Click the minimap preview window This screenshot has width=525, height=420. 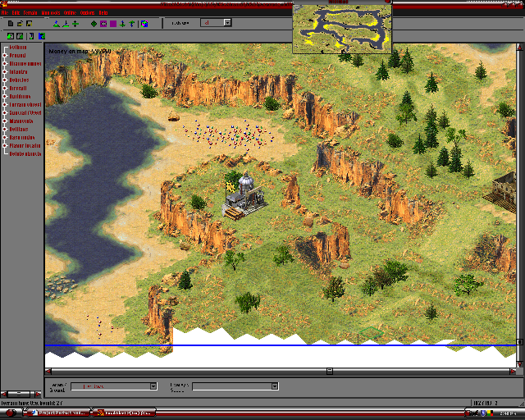coord(342,29)
